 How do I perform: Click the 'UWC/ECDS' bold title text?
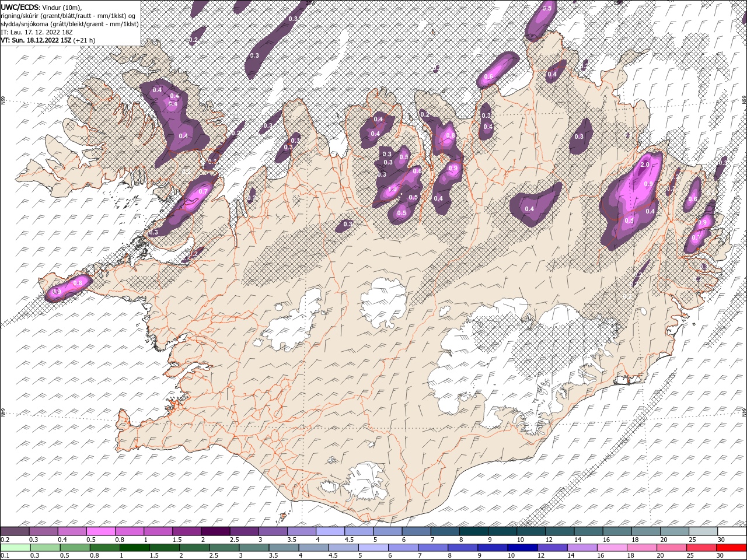[19, 6]
